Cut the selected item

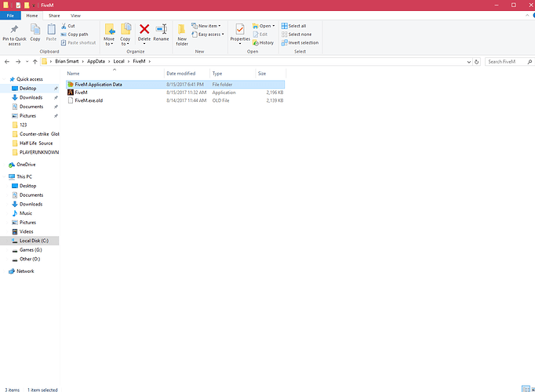coord(68,26)
